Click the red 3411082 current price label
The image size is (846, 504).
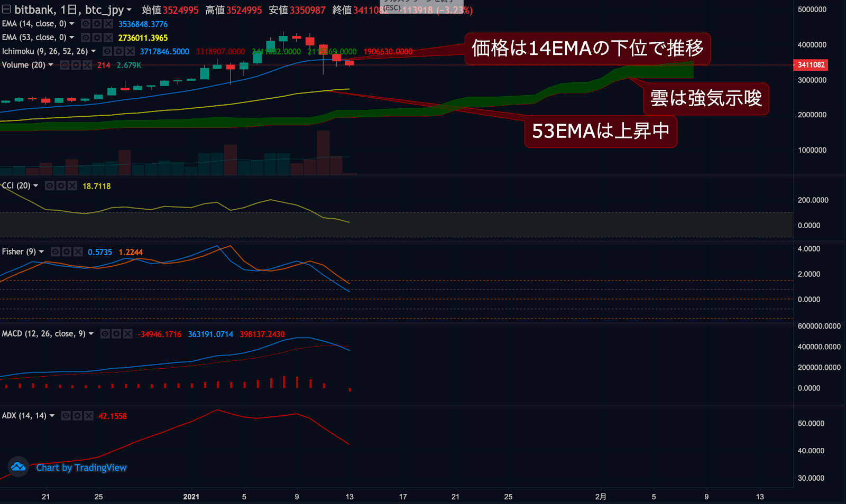tap(811, 65)
